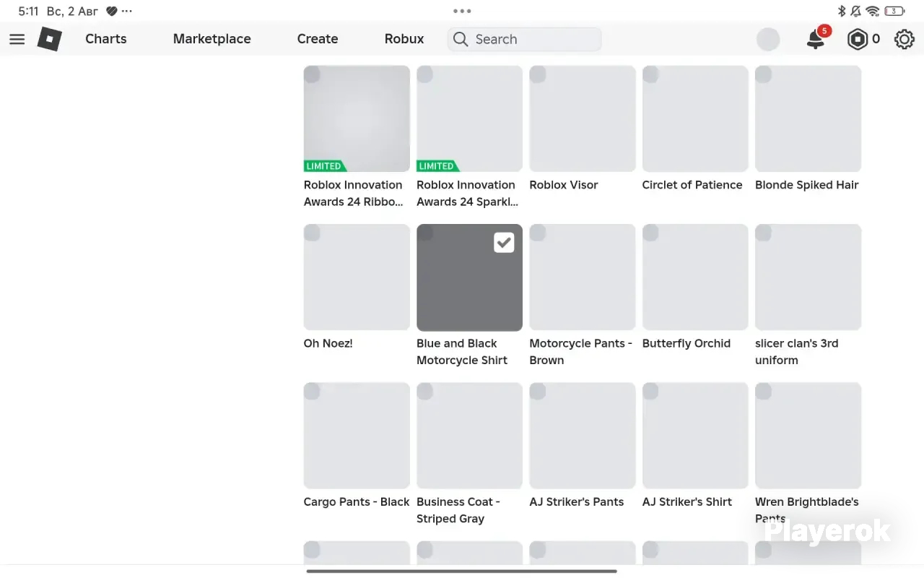Click the "AJ Striker's Shirt" item name
This screenshot has width=924, height=578.
(x=687, y=501)
